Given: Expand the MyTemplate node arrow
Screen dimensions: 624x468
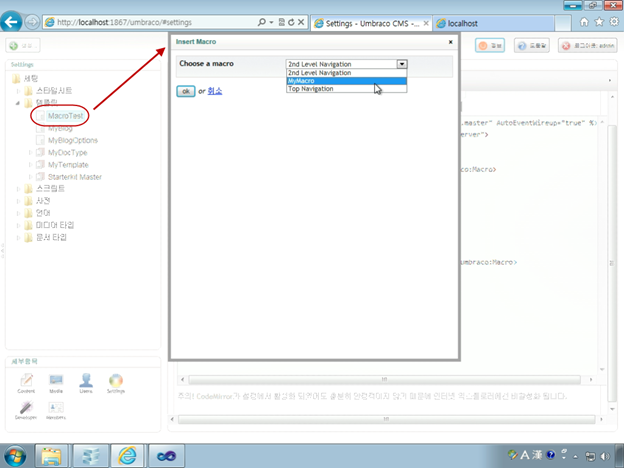Looking at the screenshot, I should tap(30, 165).
